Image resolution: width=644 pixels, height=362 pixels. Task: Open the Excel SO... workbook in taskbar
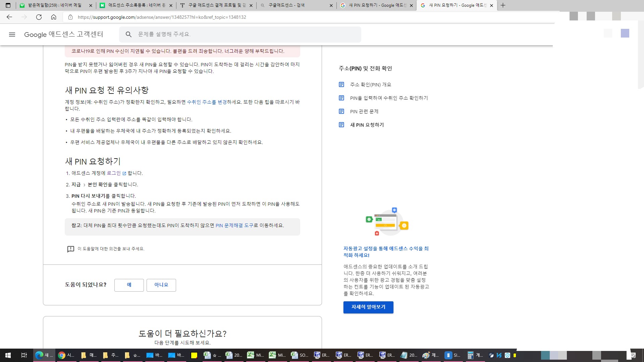pos(300,355)
